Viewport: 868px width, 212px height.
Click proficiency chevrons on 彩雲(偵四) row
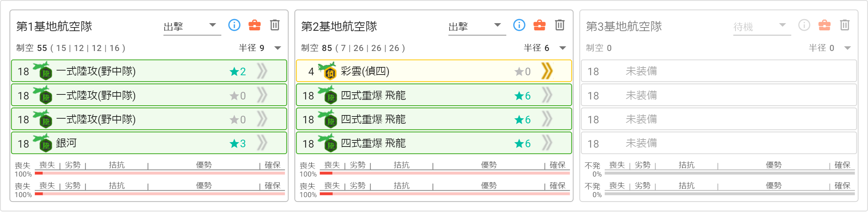click(547, 71)
